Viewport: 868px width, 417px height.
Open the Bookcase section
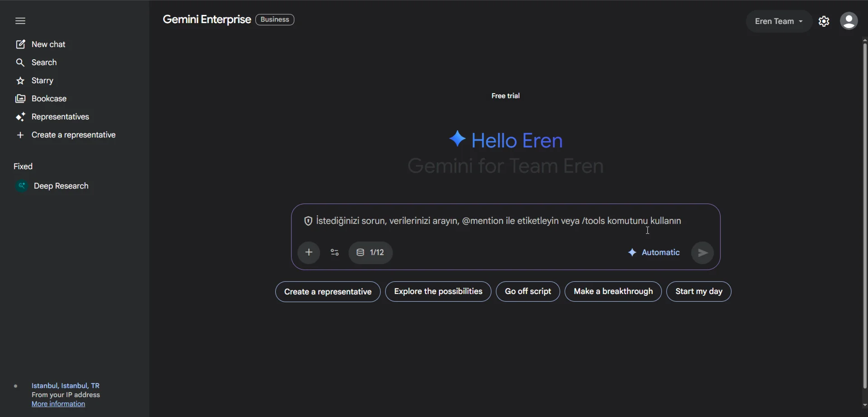[49, 99]
